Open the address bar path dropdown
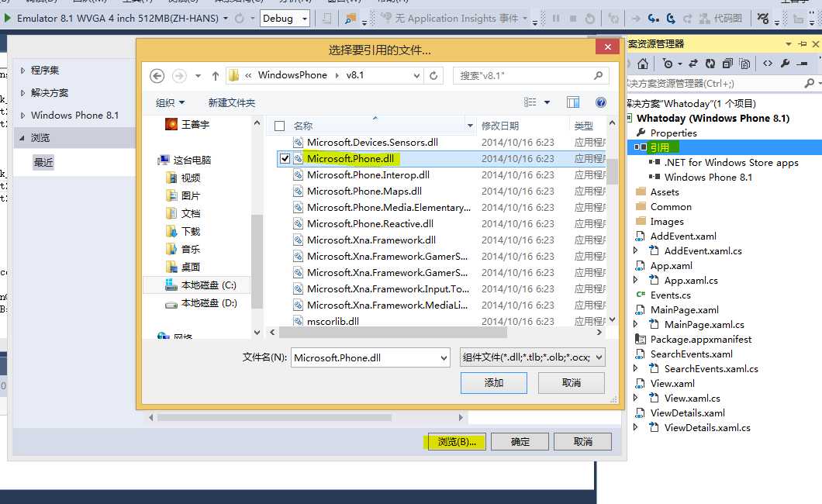 (416, 75)
